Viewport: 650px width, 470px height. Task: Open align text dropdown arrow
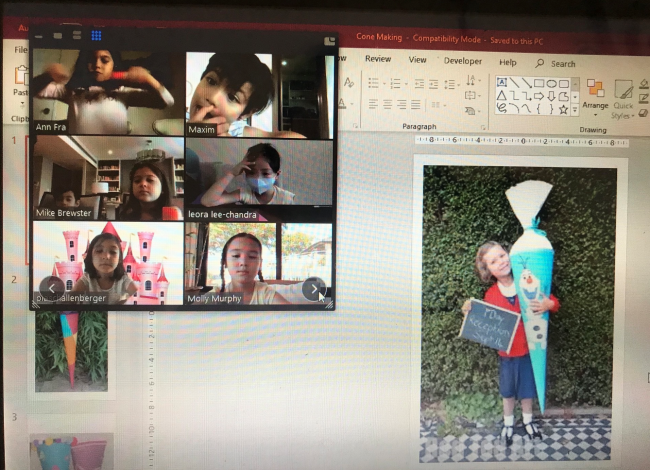(480, 96)
